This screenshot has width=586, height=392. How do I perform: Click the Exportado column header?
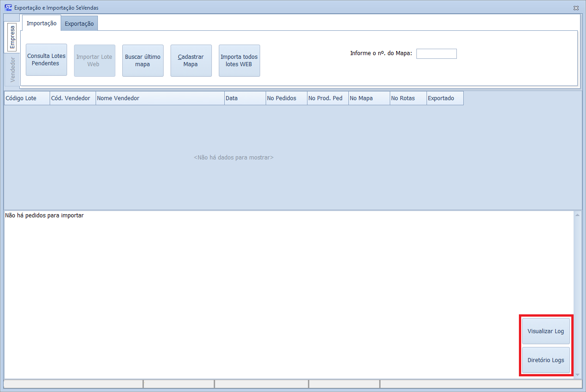445,98
